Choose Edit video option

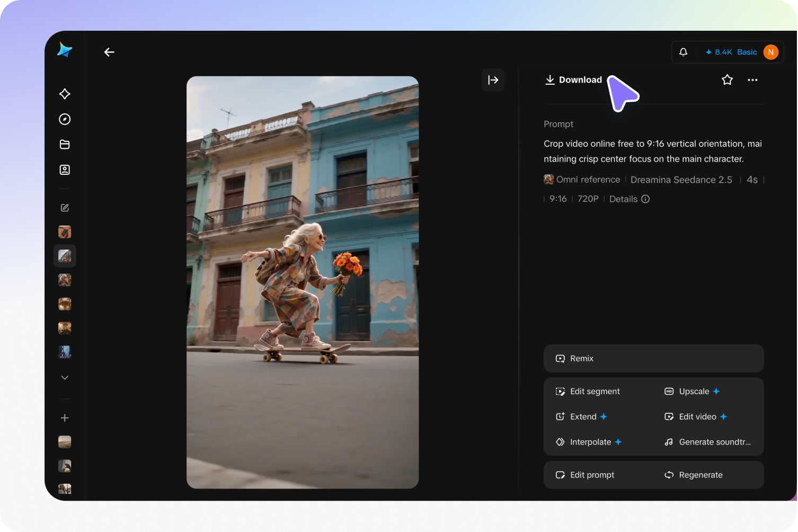(696, 417)
